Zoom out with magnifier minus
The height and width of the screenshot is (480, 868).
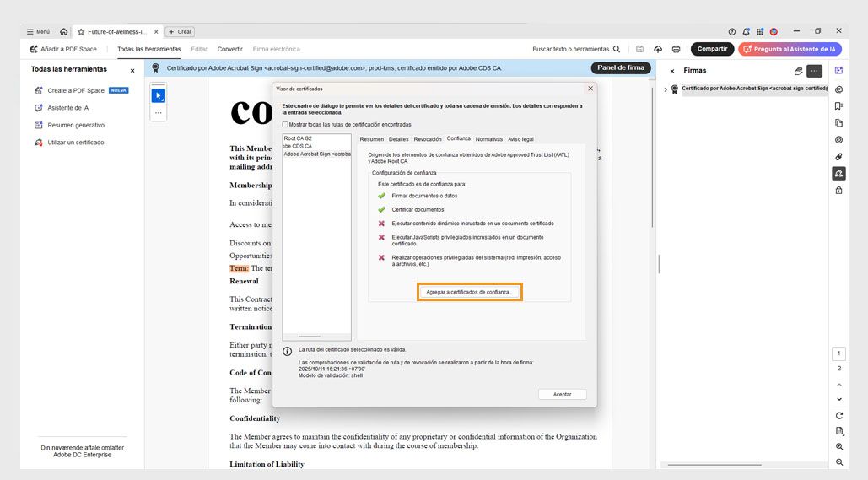tap(838, 461)
